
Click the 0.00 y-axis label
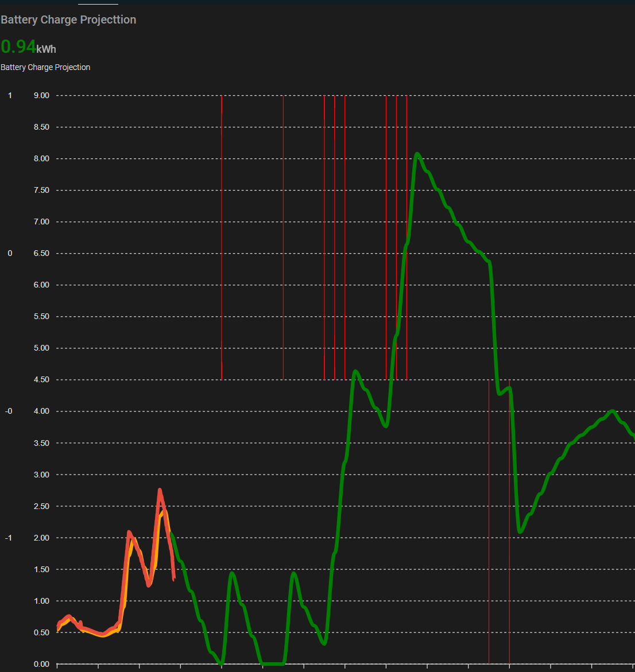pyautogui.click(x=41, y=664)
